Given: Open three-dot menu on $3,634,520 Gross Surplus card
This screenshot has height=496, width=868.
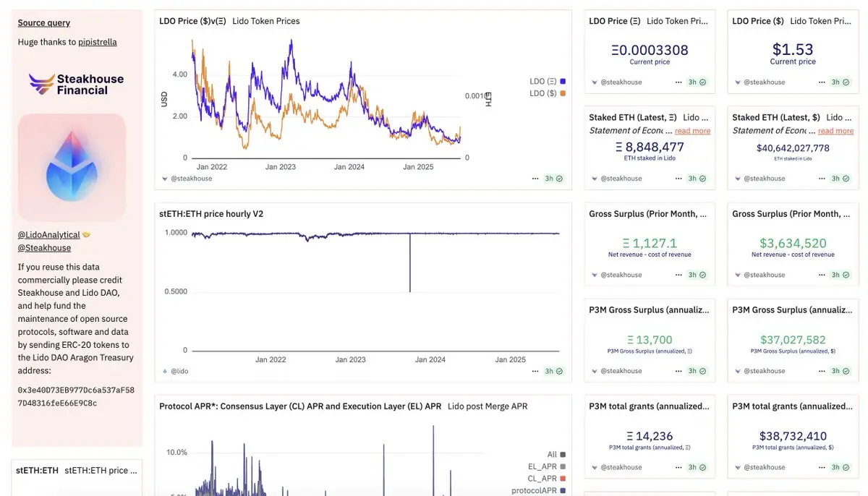Looking at the screenshot, I should [822, 275].
